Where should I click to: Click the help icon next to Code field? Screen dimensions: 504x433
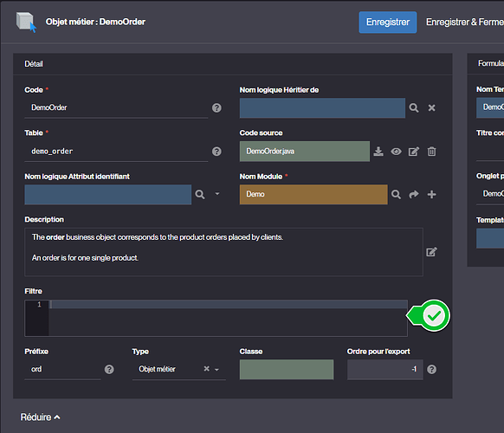[216, 108]
